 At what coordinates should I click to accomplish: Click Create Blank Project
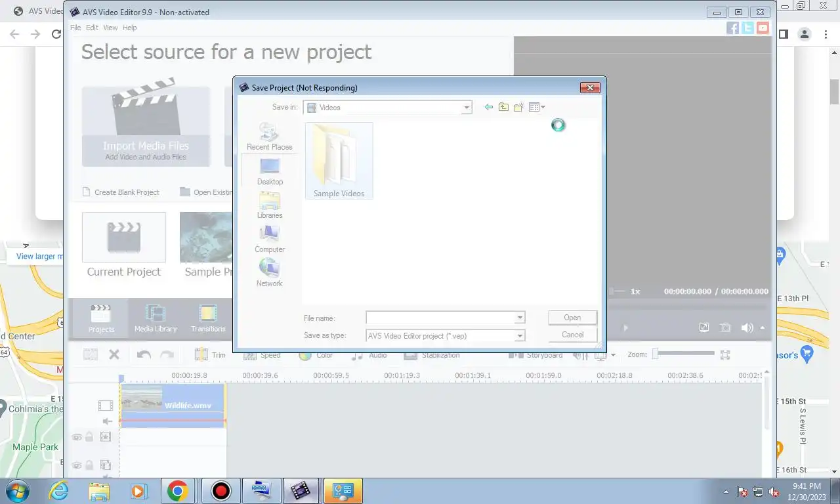pyautogui.click(x=121, y=192)
